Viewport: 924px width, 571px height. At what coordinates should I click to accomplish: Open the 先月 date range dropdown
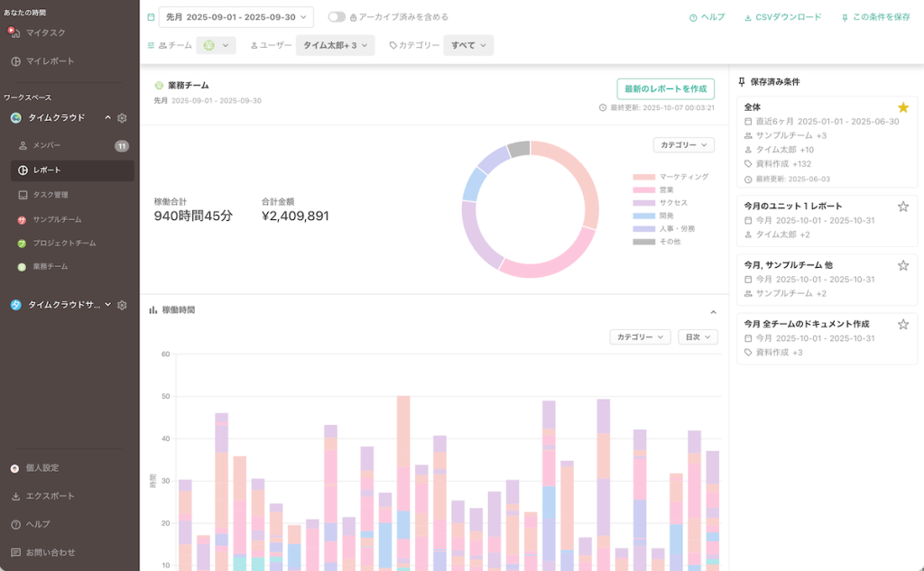pyautogui.click(x=236, y=17)
